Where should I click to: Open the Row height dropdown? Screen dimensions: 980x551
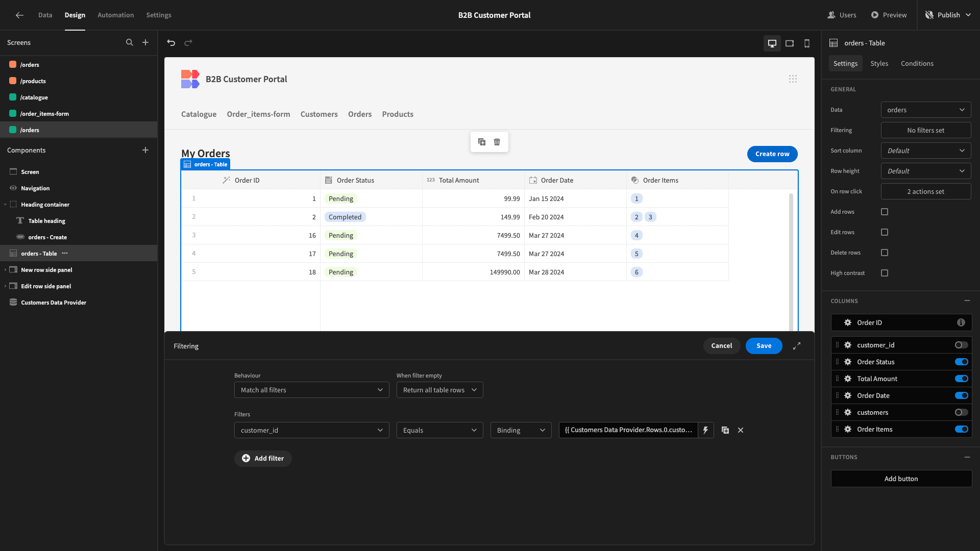coord(926,171)
